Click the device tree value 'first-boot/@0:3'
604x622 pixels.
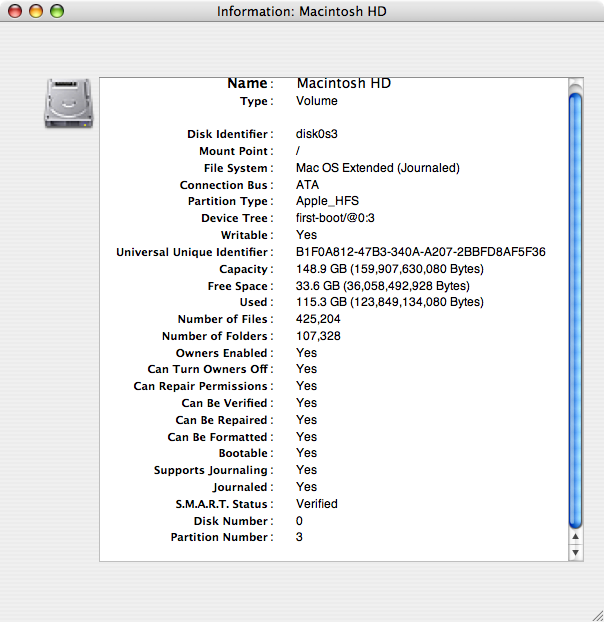335,218
